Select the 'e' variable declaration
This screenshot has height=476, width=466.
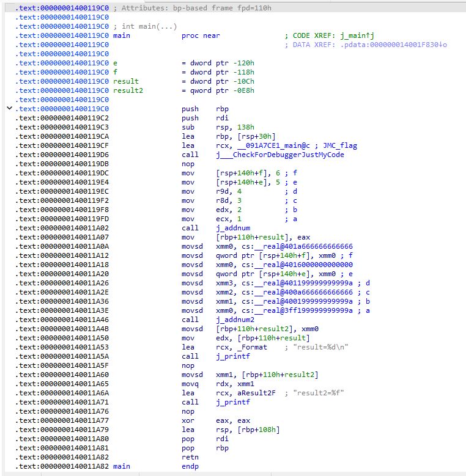click(x=115, y=63)
